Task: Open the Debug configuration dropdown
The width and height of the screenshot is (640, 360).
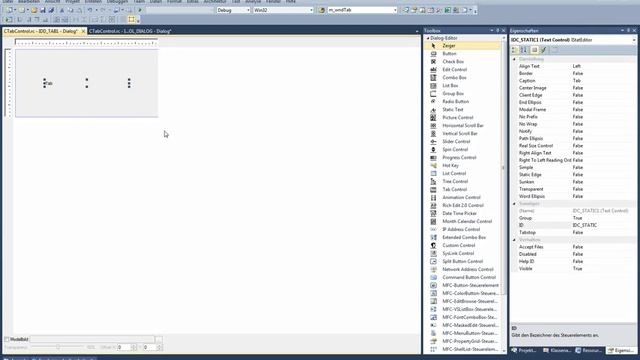Action: coord(233,10)
